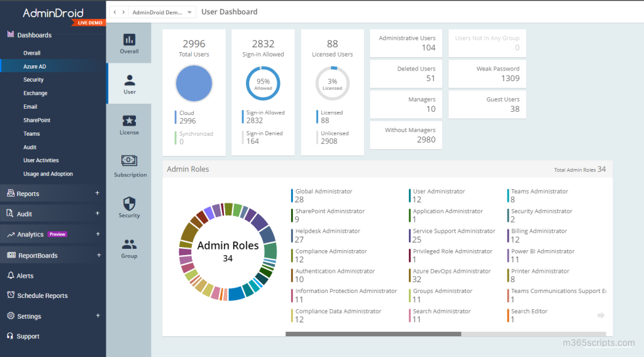
Task: Click Helpdesk Administrator role entry
Action: pos(327,236)
